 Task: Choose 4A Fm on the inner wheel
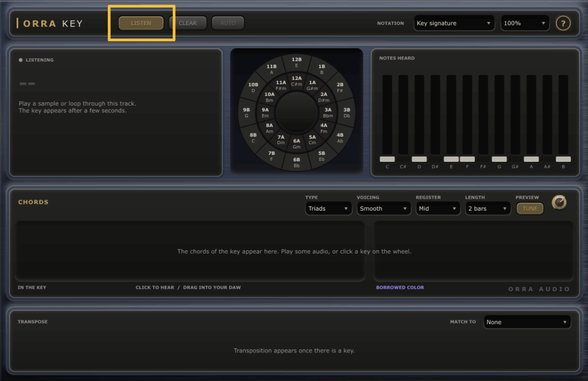[324, 128]
